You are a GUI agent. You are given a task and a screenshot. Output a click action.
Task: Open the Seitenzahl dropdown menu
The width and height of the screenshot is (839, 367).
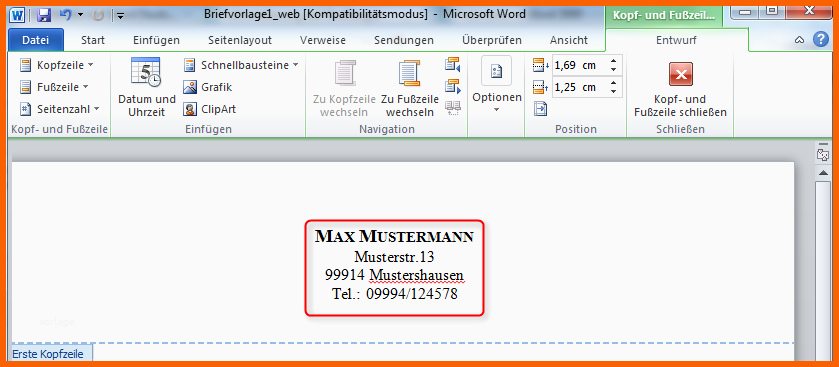(x=59, y=109)
